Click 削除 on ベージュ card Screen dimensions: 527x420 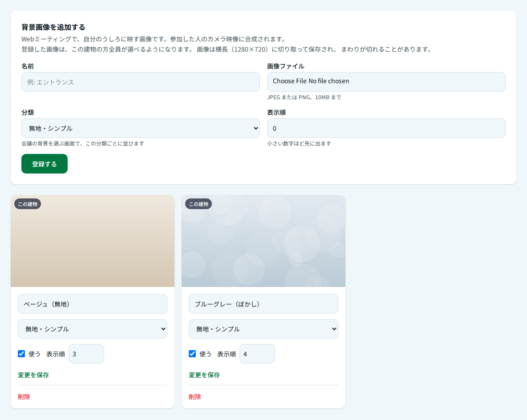[24, 397]
